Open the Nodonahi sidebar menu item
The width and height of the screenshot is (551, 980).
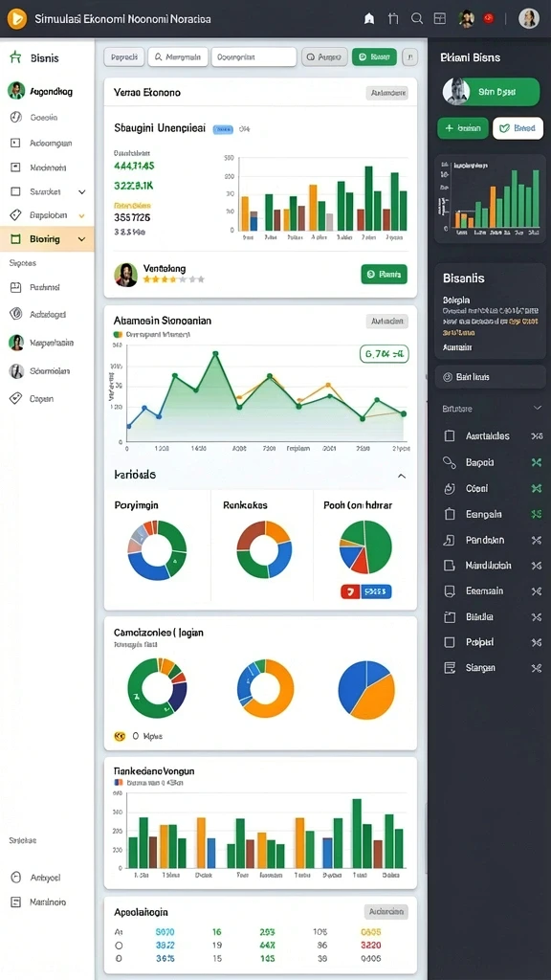pos(47,167)
